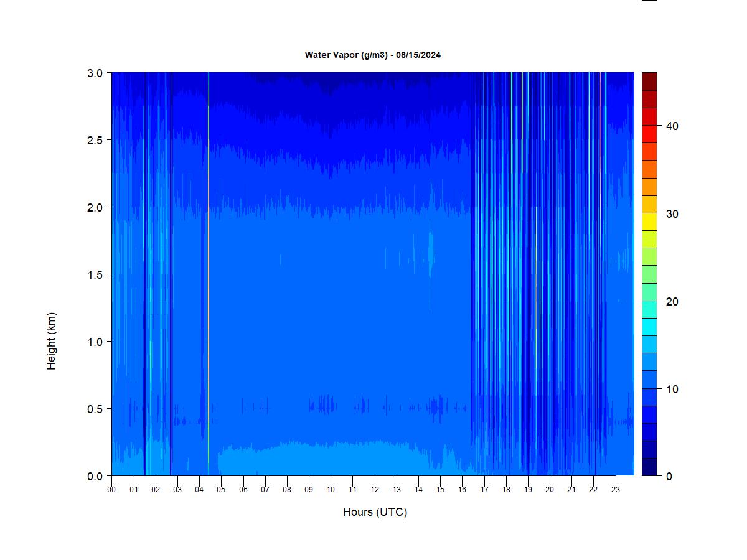
Task: Click the chart title Water Vapor (g/m3)
Action: 372,55
